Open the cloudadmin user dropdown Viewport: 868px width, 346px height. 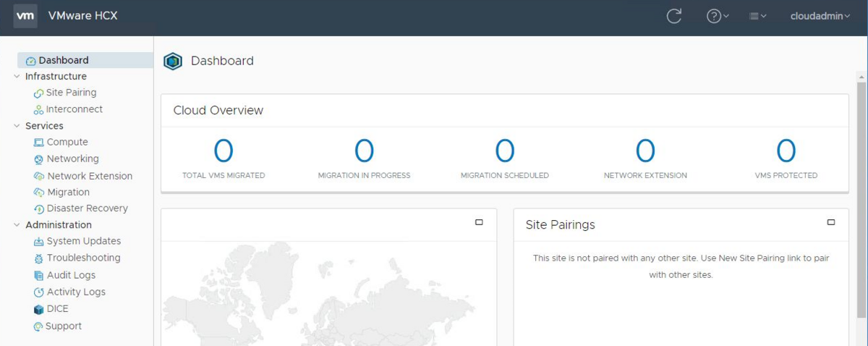[820, 16]
